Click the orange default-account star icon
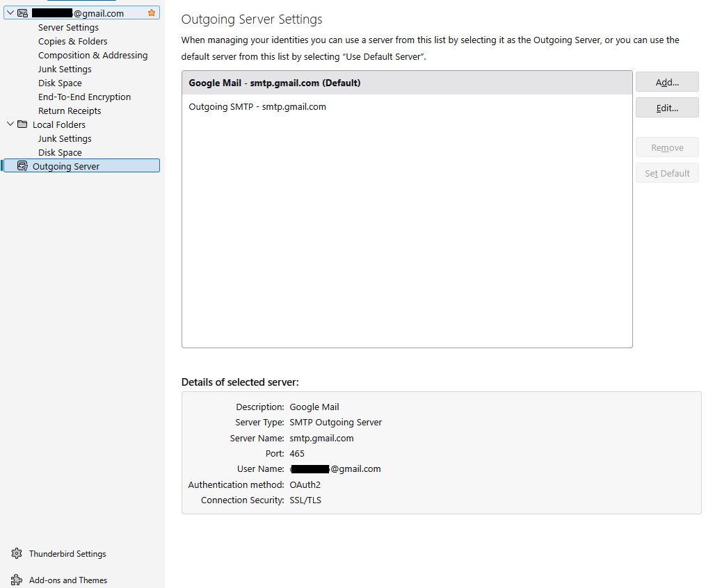 coord(152,13)
